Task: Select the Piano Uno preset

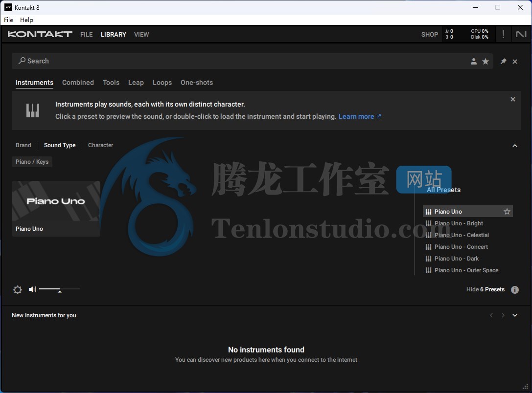Action: pos(467,211)
